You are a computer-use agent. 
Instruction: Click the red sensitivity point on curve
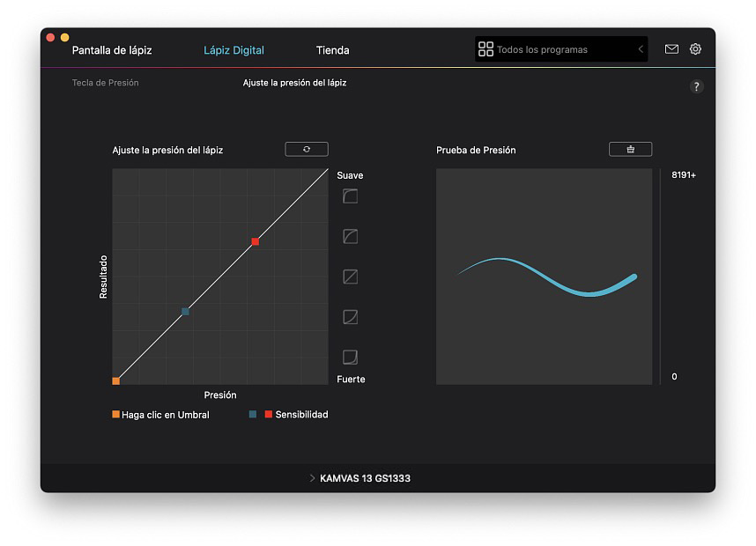click(255, 241)
